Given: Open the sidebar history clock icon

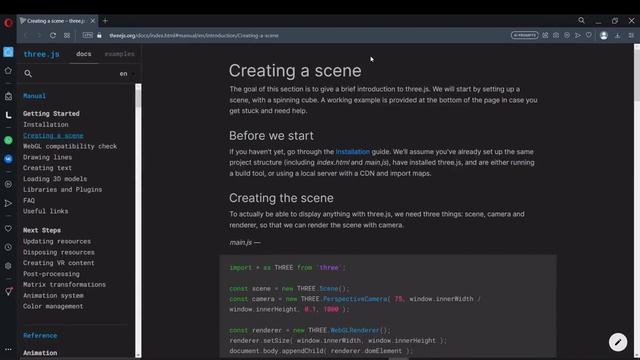Looking at the screenshot, I should 8,247.
